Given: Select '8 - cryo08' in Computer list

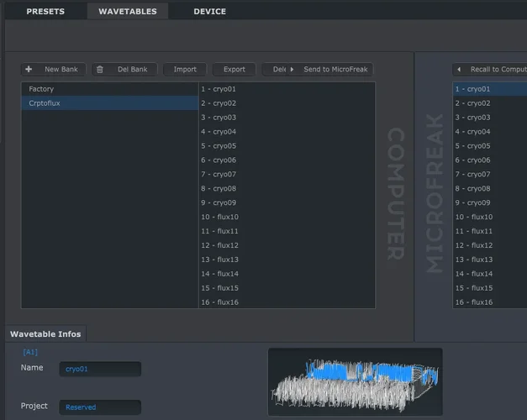Looking at the screenshot, I should click(x=287, y=188).
